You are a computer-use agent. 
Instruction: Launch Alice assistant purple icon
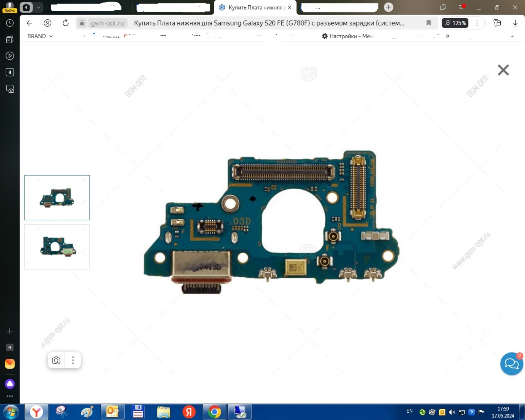10,384
